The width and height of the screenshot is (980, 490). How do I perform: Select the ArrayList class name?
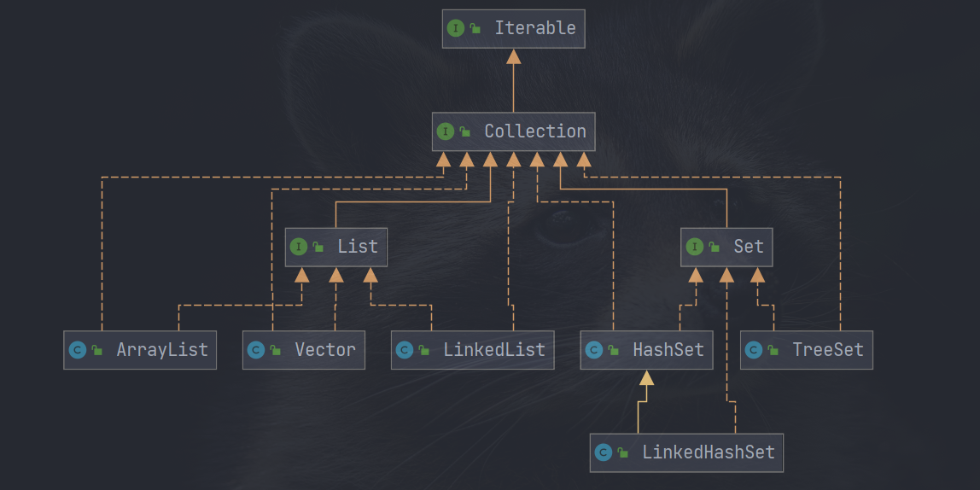coord(161,350)
